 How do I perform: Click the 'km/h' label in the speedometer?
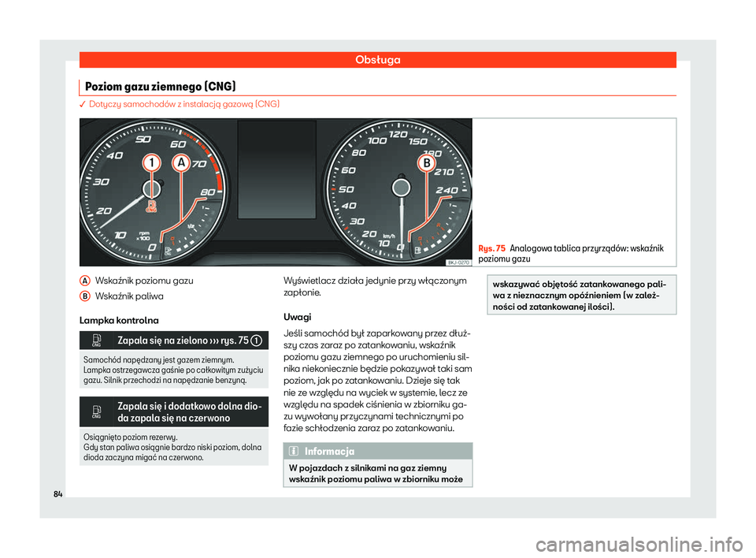tap(389, 236)
